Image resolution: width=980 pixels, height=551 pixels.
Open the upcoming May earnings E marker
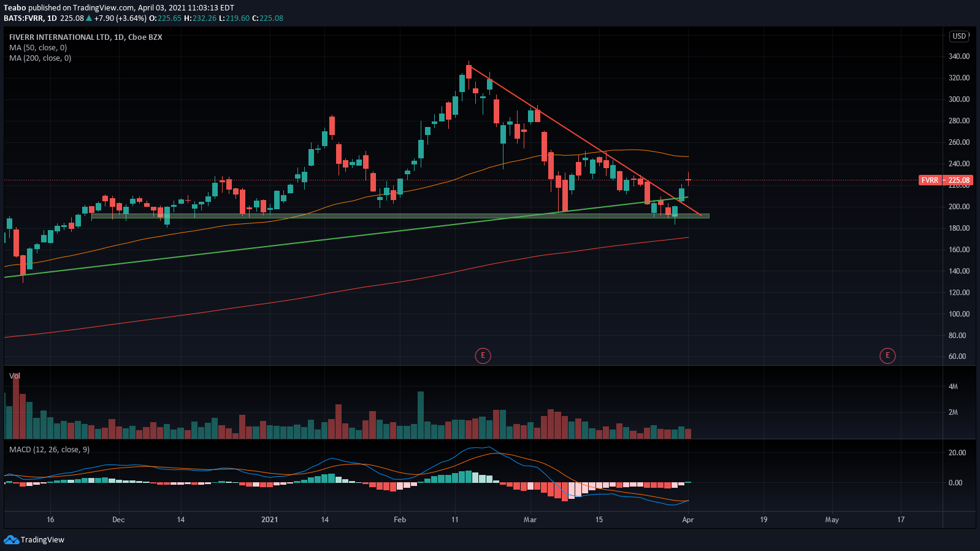pyautogui.click(x=887, y=355)
